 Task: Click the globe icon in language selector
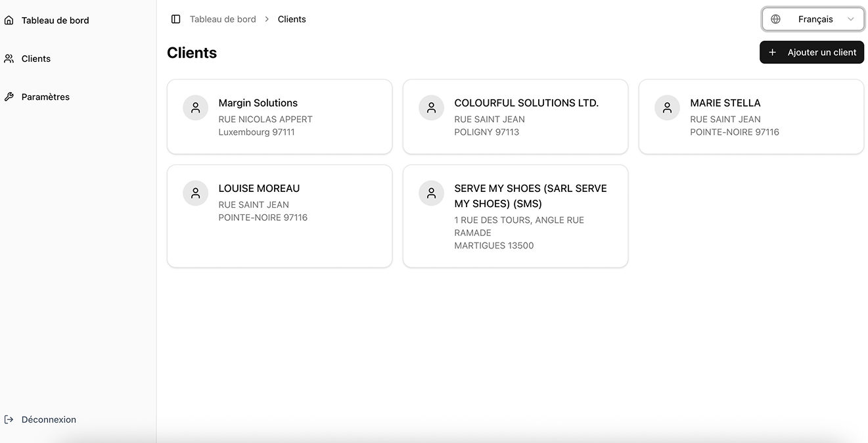775,19
